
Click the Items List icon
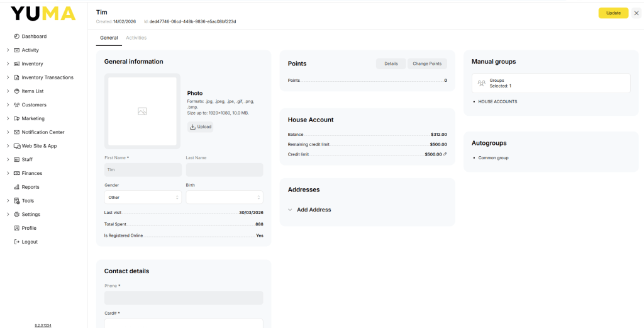16,91
